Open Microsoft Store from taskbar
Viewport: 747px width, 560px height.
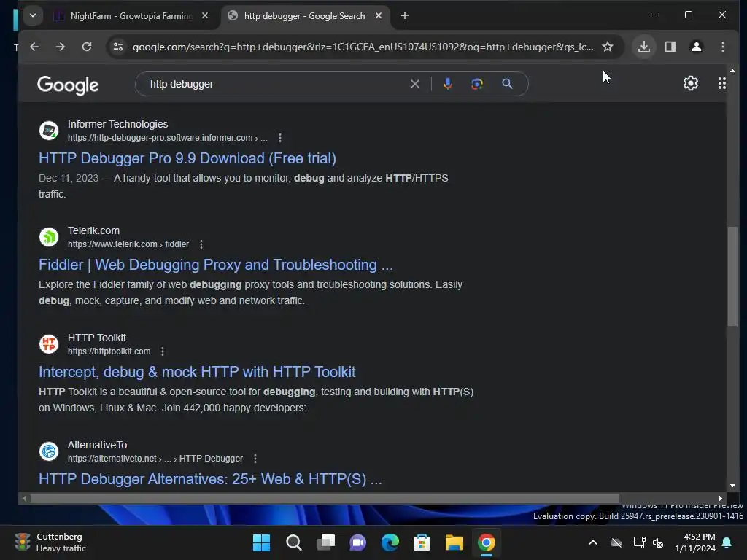(422, 542)
